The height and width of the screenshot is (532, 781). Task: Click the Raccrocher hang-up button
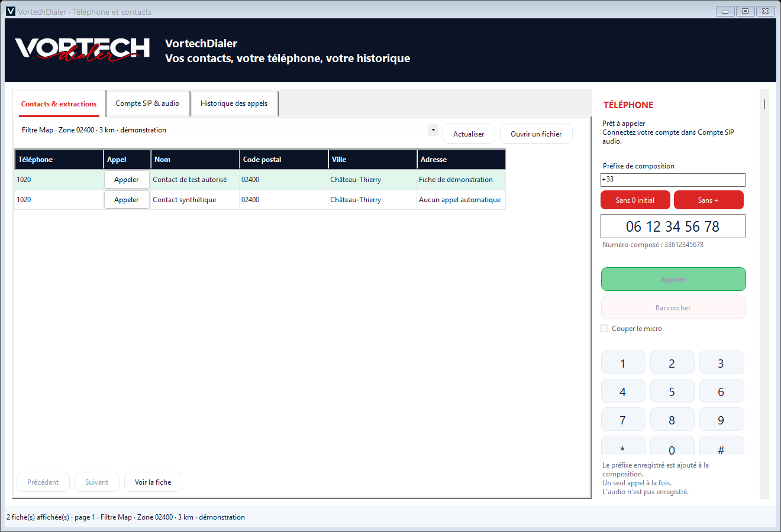(x=673, y=308)
